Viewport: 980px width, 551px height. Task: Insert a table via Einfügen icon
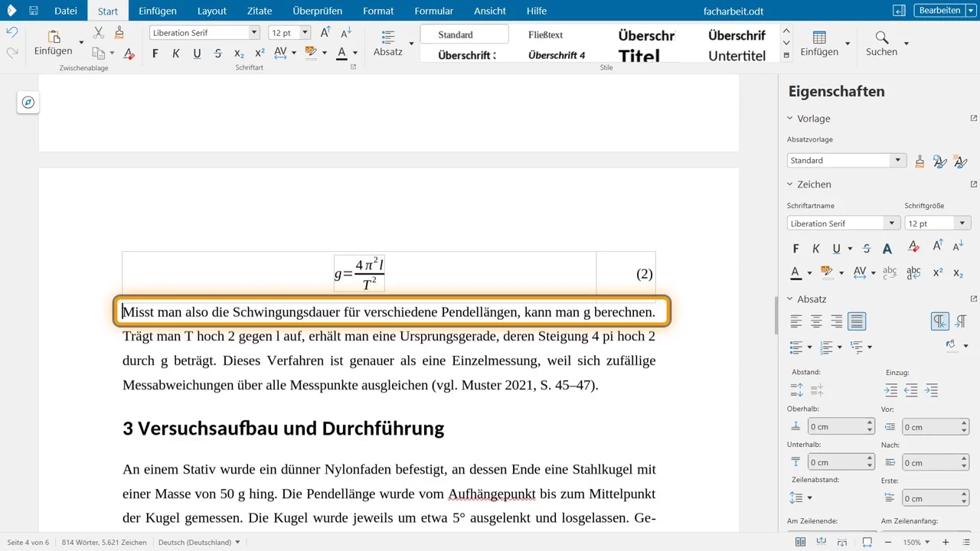point(819,43)
